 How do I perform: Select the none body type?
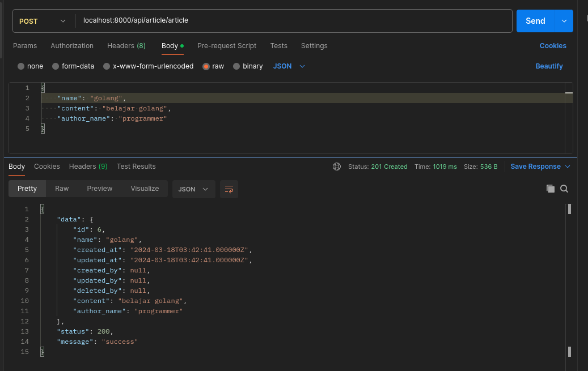pyautogui.click(x=22, y=66)
